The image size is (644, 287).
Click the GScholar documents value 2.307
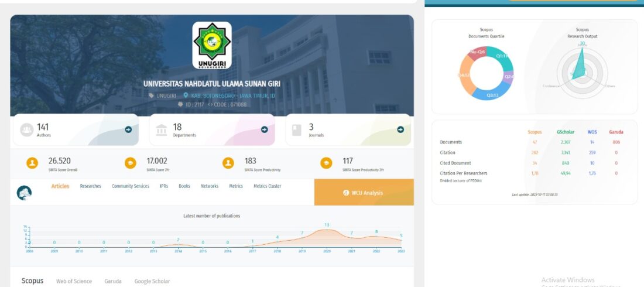point(566,142)
